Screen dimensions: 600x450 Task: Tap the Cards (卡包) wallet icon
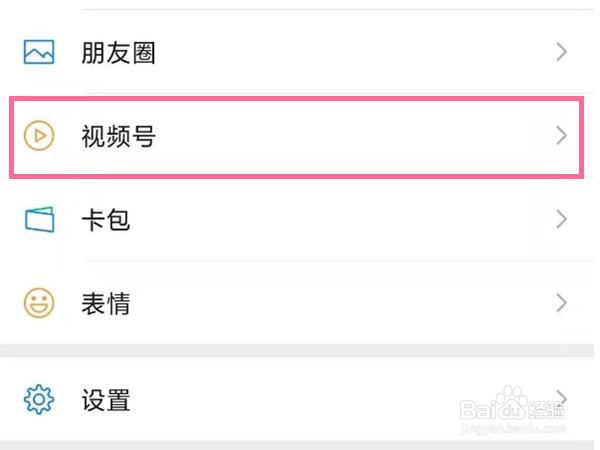point(39,219)
